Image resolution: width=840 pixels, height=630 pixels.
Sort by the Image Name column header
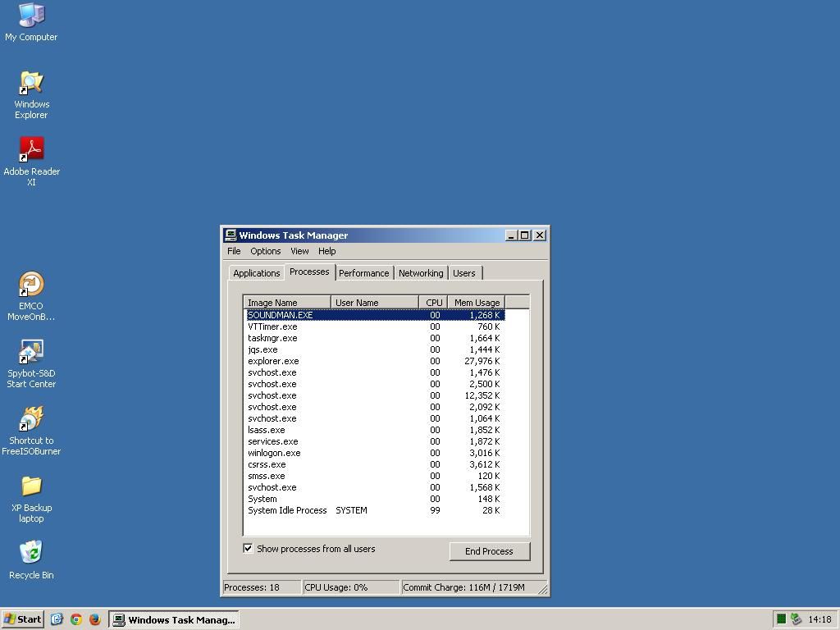click(x=287, y=303)
